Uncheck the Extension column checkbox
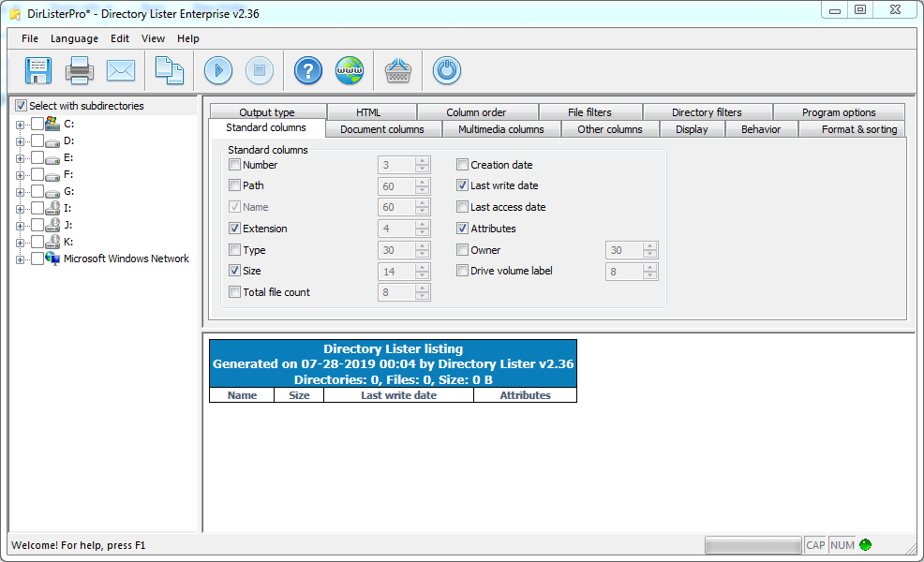 coord(234,228)
